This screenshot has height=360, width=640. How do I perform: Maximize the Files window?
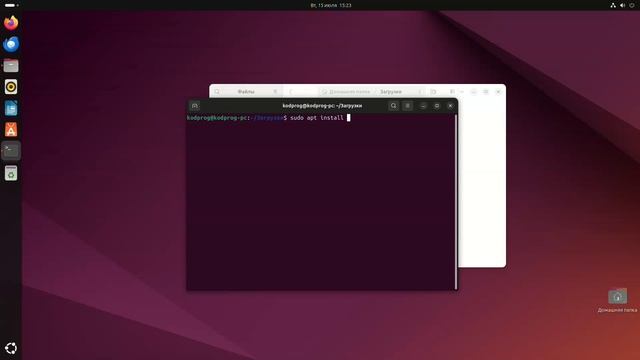point(486,92)
